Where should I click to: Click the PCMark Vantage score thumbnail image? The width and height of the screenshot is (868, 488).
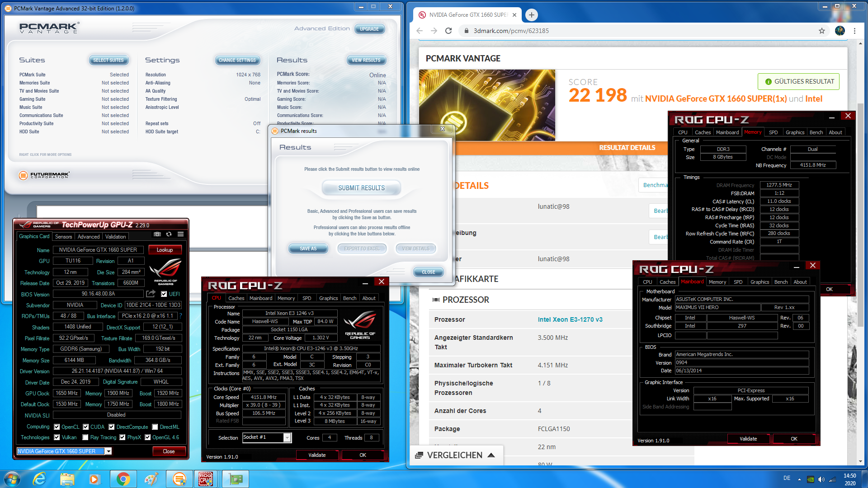(x=487, y=105)
